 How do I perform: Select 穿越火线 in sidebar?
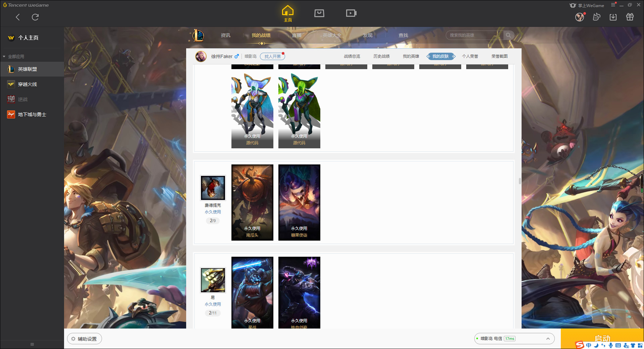[x=32, y=84]
